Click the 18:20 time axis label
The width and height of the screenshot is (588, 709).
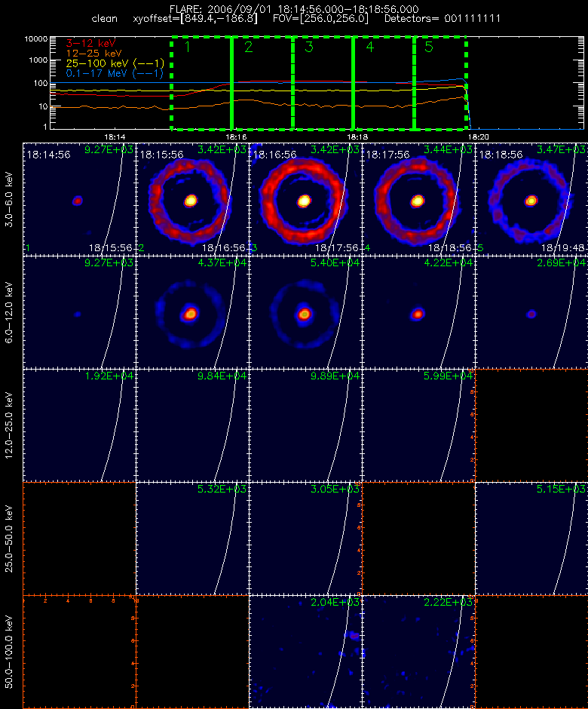coord(478,137)
